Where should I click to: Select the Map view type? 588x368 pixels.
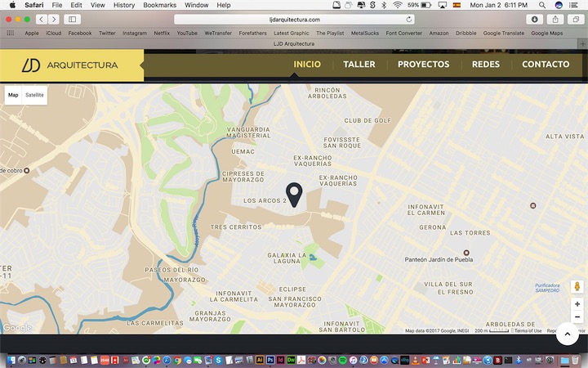click(13, 95)
